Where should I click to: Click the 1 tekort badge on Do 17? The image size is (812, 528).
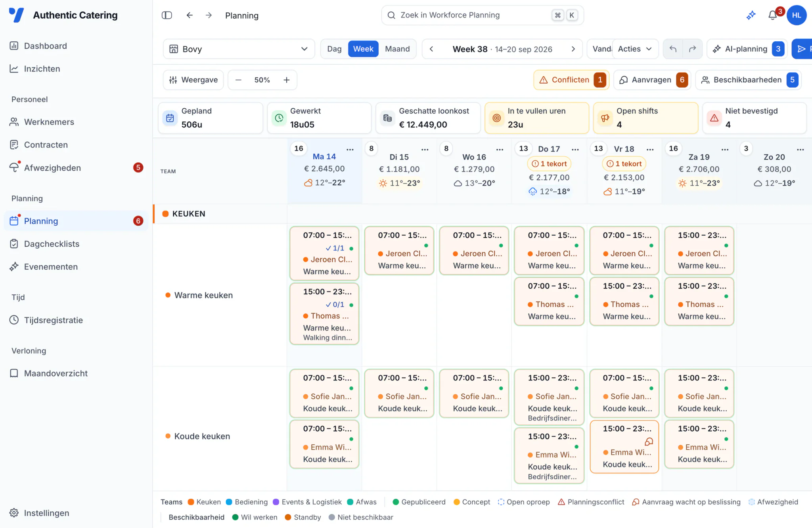(x=549, y=163)
